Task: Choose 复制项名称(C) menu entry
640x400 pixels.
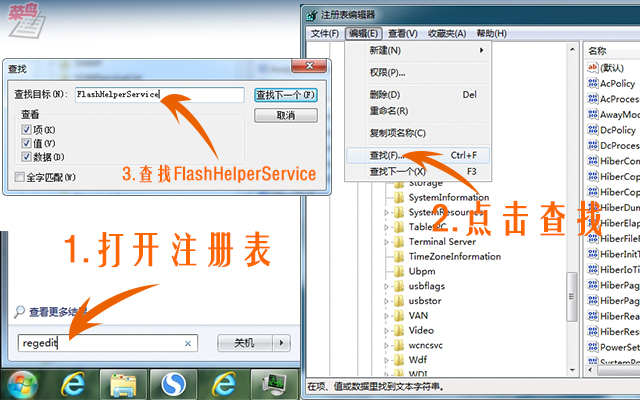Action: click(418, 133)
